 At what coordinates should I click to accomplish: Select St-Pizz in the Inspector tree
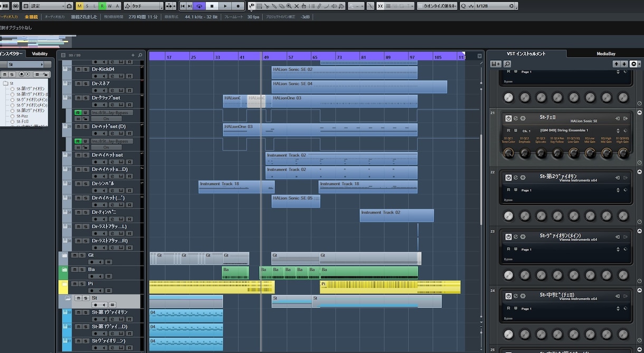coord(22,116)
